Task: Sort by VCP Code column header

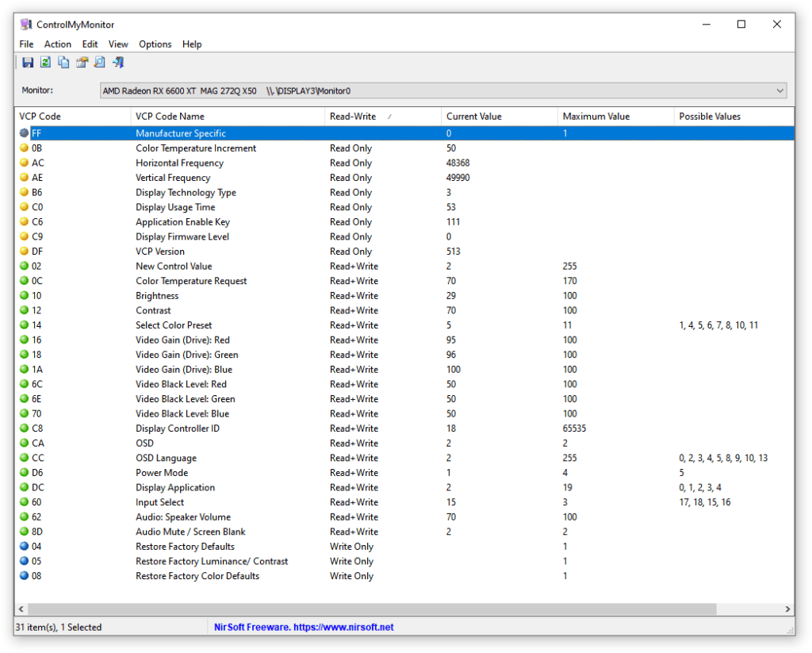Action: click(x=72, y=117)
